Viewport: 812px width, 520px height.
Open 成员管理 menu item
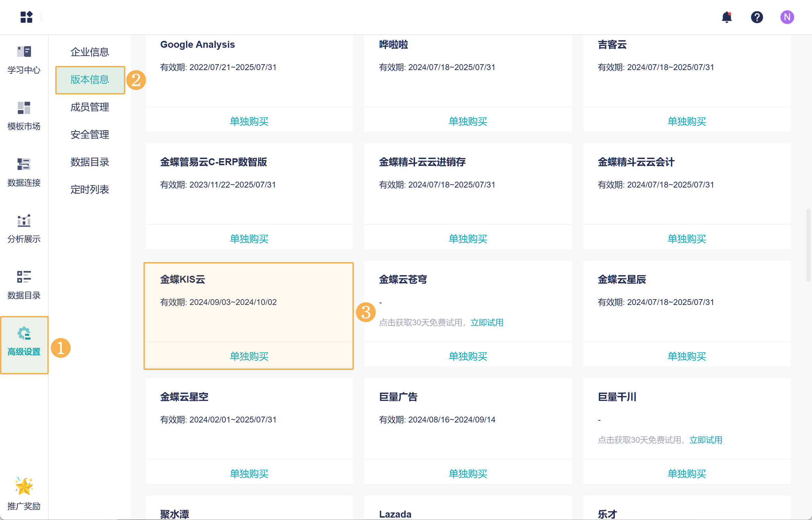(90, 107)
